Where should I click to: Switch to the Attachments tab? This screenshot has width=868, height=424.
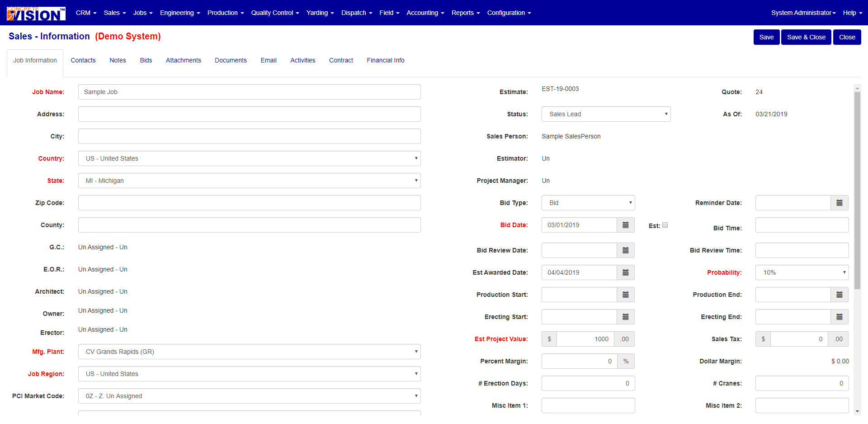[x=184, y=60]
